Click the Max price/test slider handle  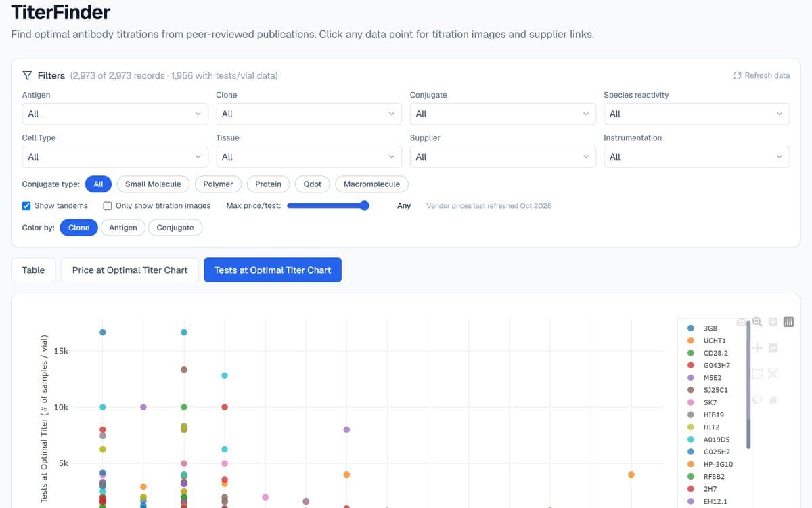click(x=365, y=205)
